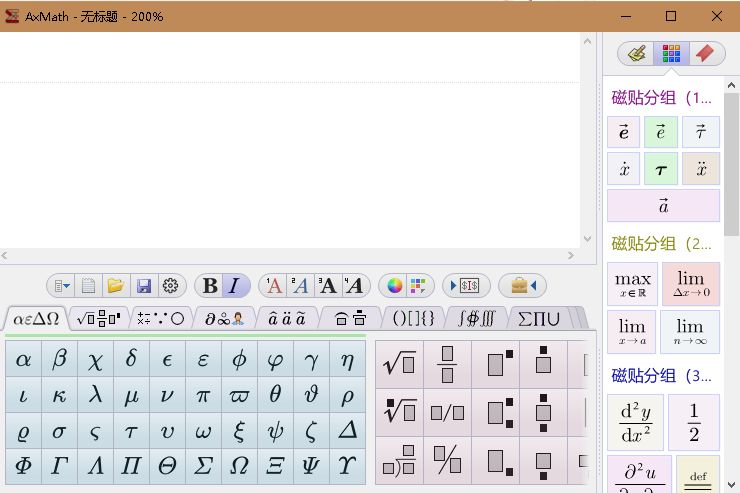740x493 pixels.
Task: Insert the alpha symbol
Action: pyautogui.click(x=23, y=360)
